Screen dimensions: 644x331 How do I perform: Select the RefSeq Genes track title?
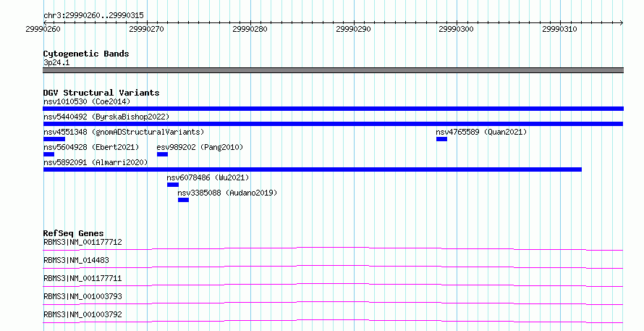pos(74,233)
